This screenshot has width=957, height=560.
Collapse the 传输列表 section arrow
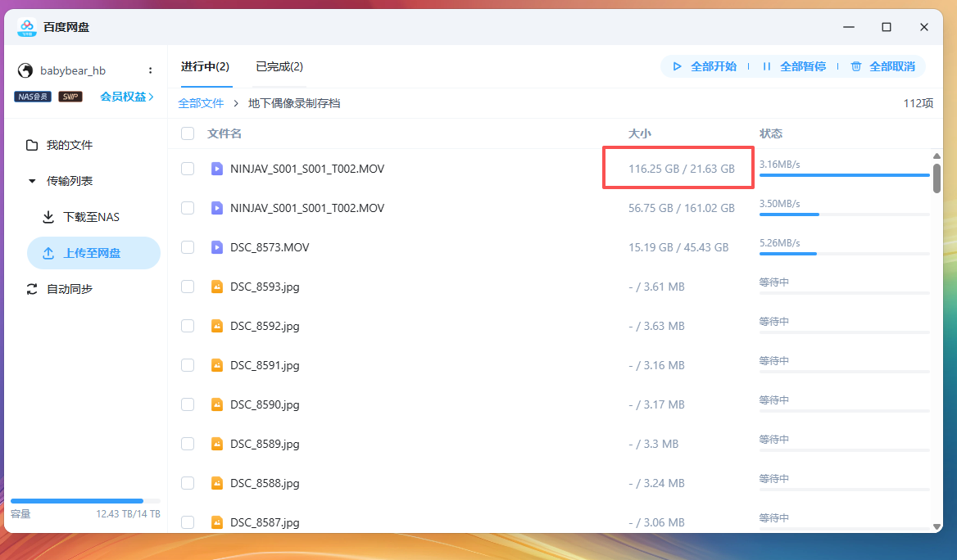[x=32, y=181]
